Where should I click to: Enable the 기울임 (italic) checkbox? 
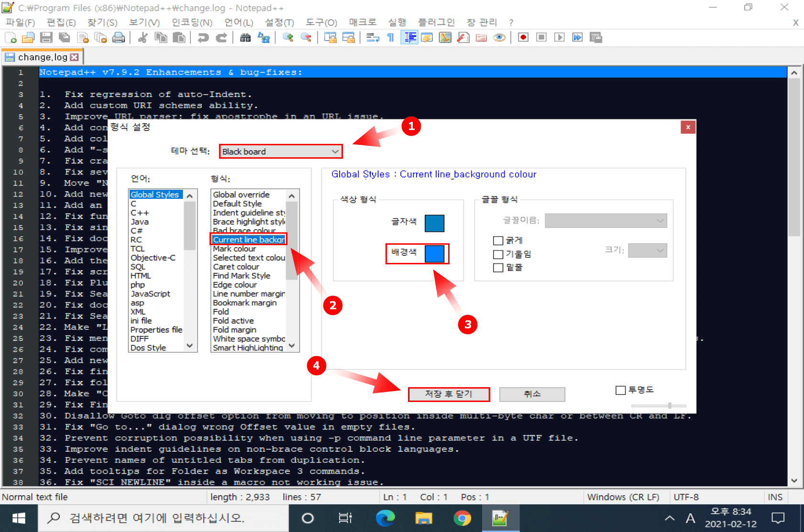498,254
